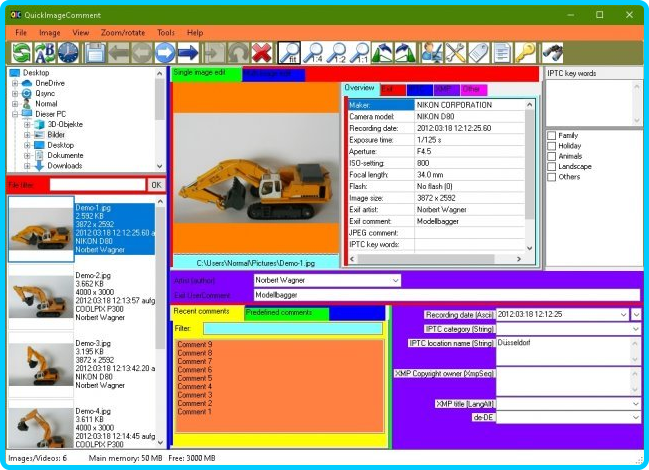Image resolution: width=649 pixels, height=470 pixels.
Task: Click the grayed previous-image circle arrow icon
Action: click(142, 53)
